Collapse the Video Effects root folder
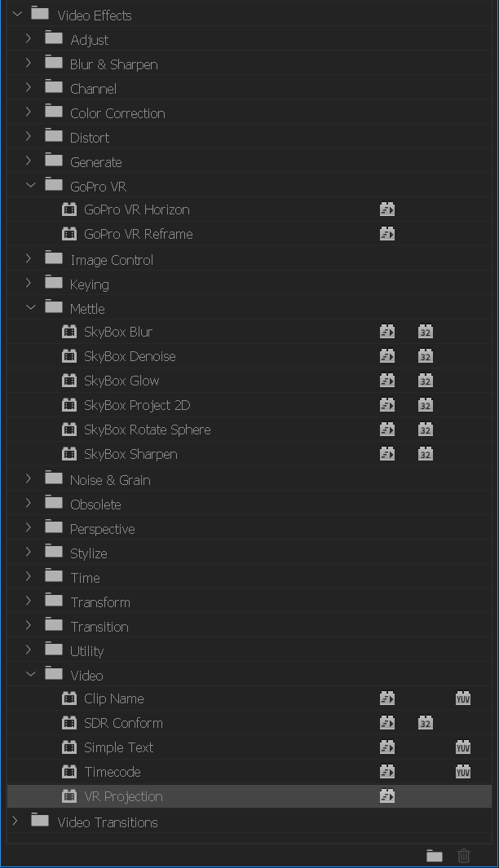Image resolution: width=499 pixels, height=868 pixels. (x=17, y=14)
